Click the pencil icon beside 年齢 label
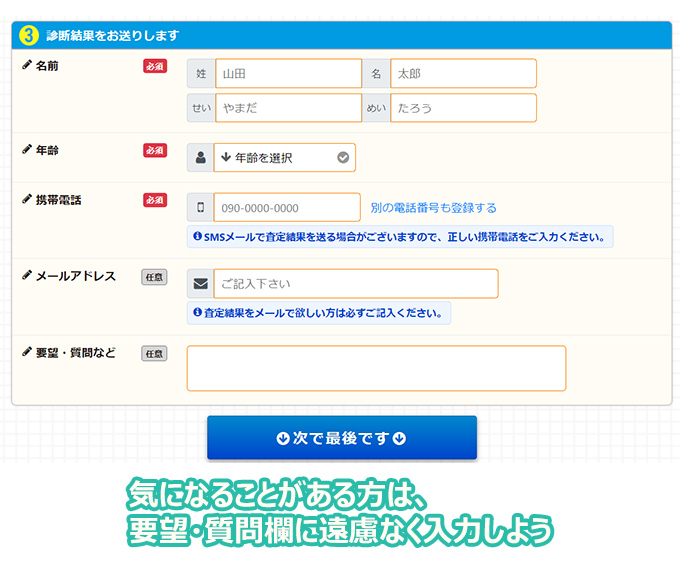The image size is (680, 569). click(x=27, y=149)
